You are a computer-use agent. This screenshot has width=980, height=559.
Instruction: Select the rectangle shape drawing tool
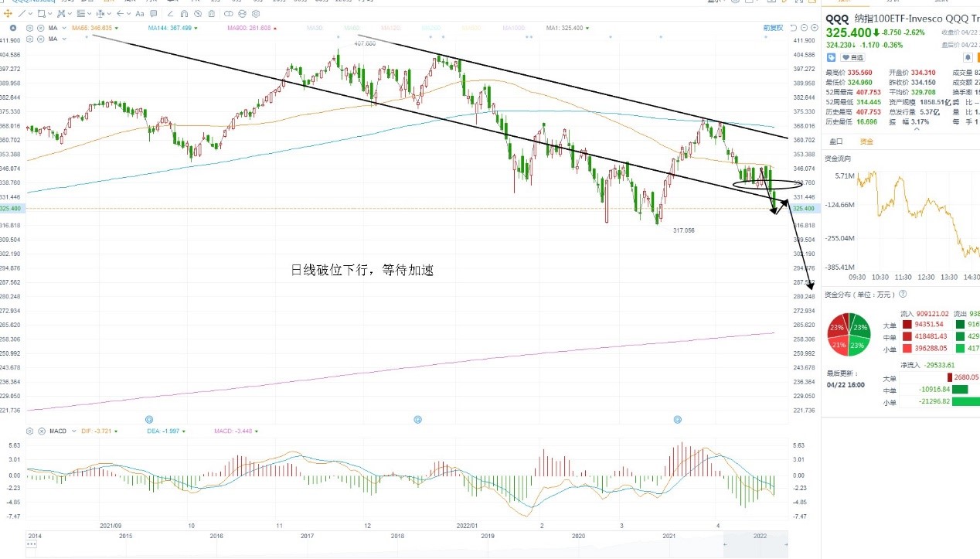coord(42,13)
